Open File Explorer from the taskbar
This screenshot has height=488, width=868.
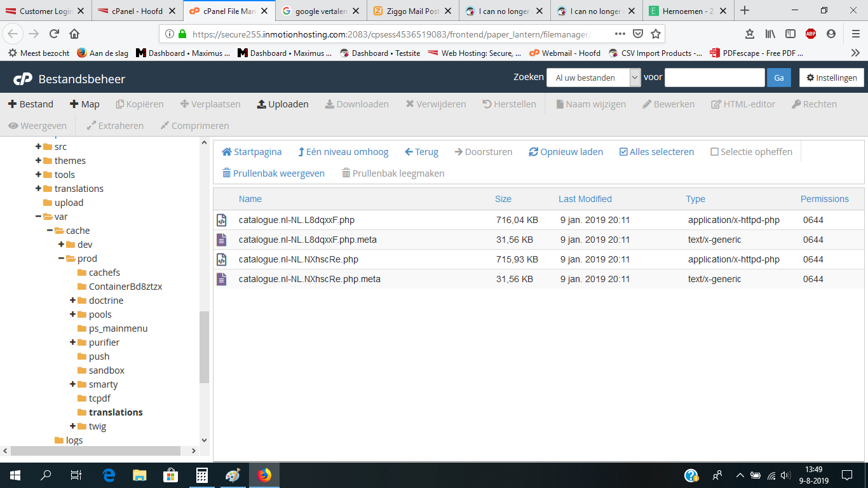(x=139, y=475)
